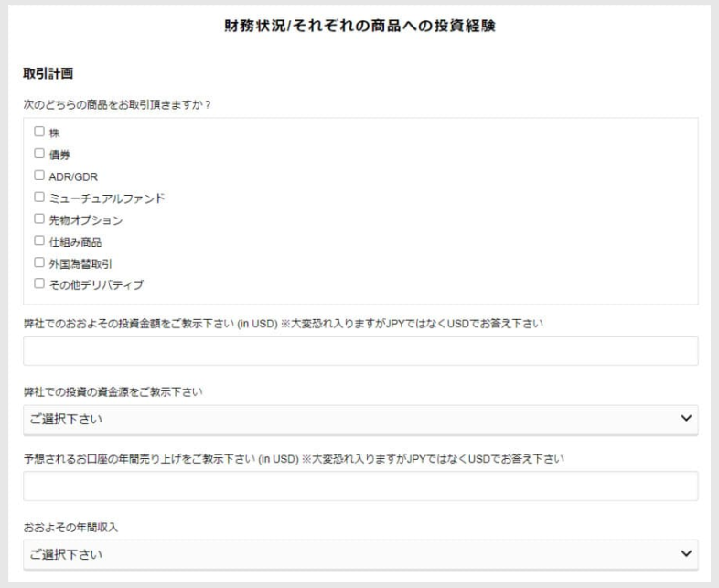The image size is (719, 588).
Task: Check the 債券 (bonds) checkbox
Action: point(39,153)
